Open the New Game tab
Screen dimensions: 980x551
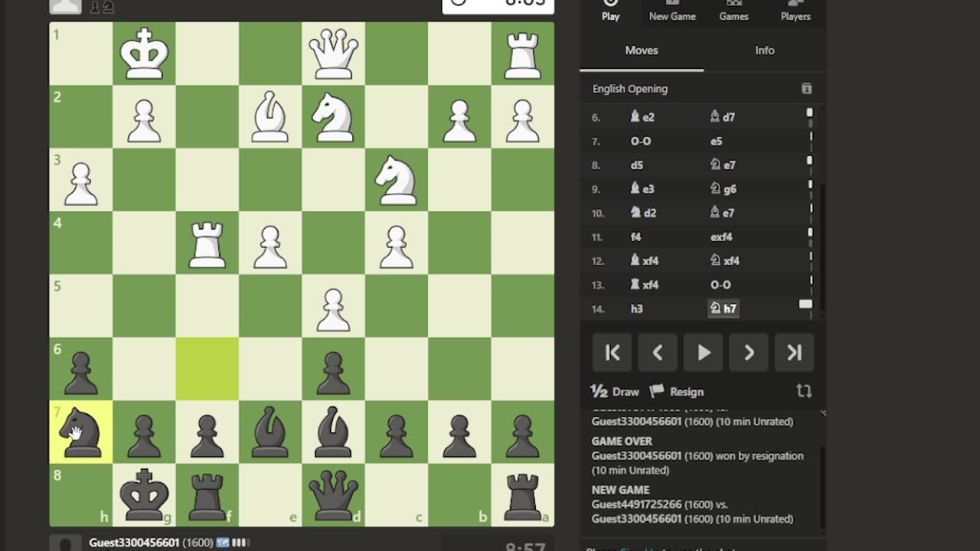point(672,11)
